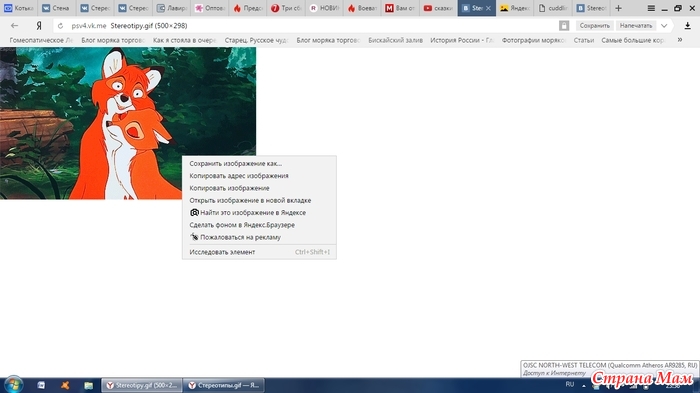Choose Пожаловаться на рекламу
This screenshot has height=393, width=700.
pyautogui.click(x=259, y=237)
